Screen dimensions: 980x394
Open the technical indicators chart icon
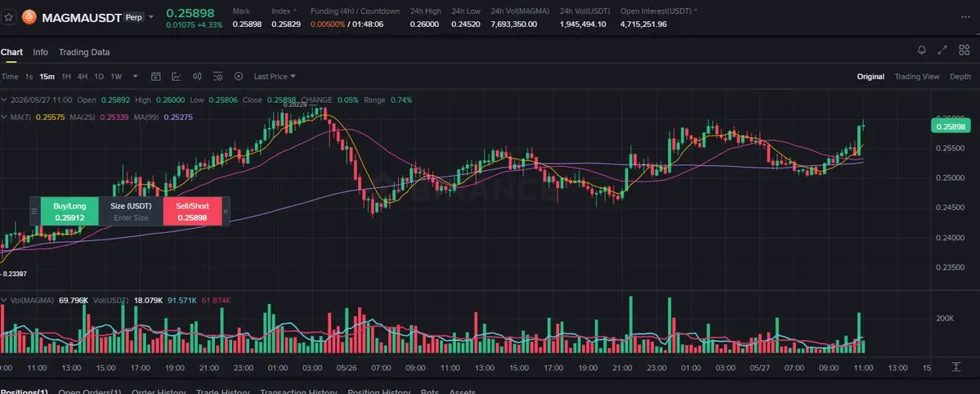177,76
